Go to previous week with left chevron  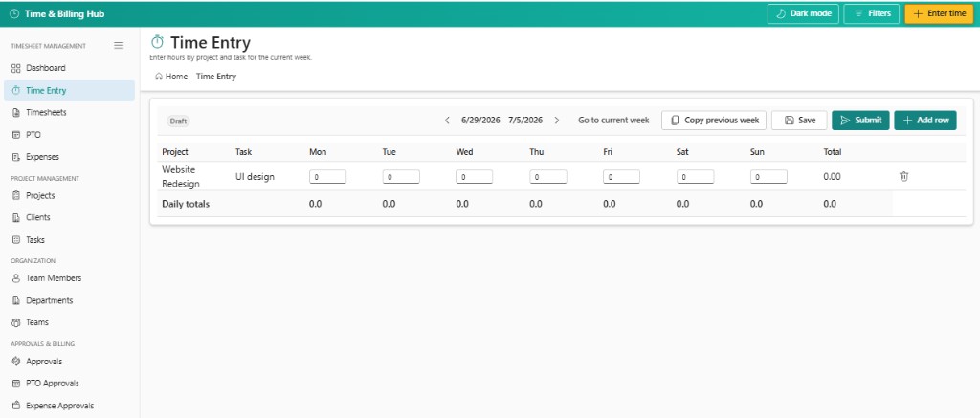click(447, 121)
